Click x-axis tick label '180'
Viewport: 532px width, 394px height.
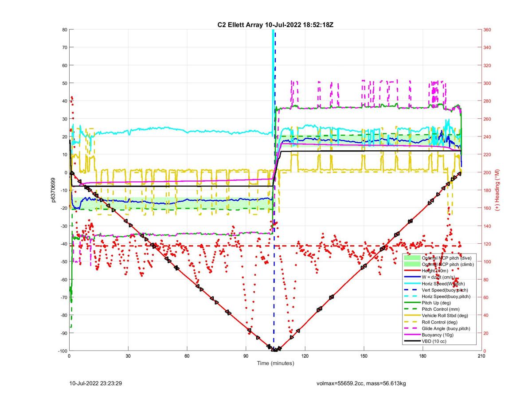[x=422, y=356]
